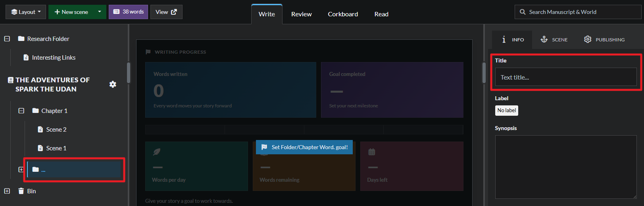Click inside the Synopsis text area
This screenshot has width=644, height=206.
[566, 167]
